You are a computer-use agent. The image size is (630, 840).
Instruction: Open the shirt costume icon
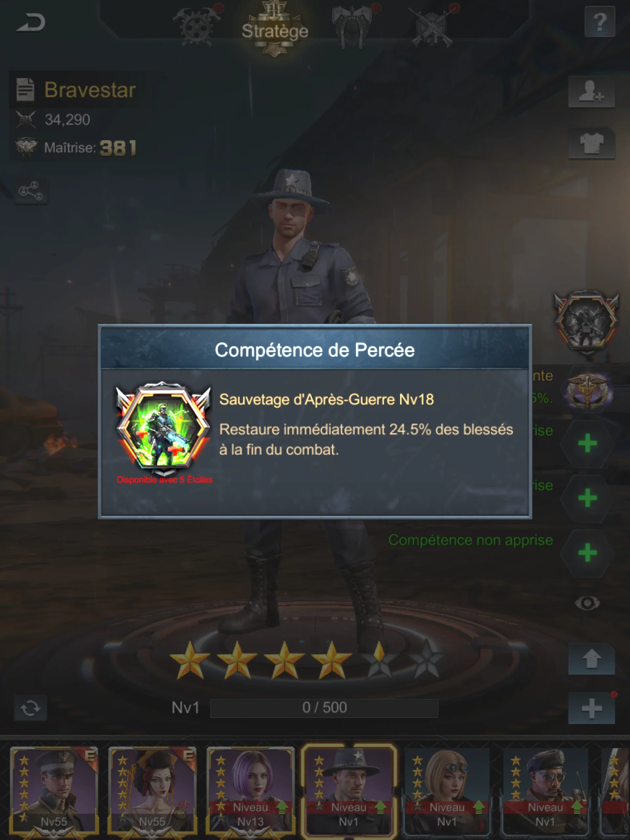click(x=591, y=143)
